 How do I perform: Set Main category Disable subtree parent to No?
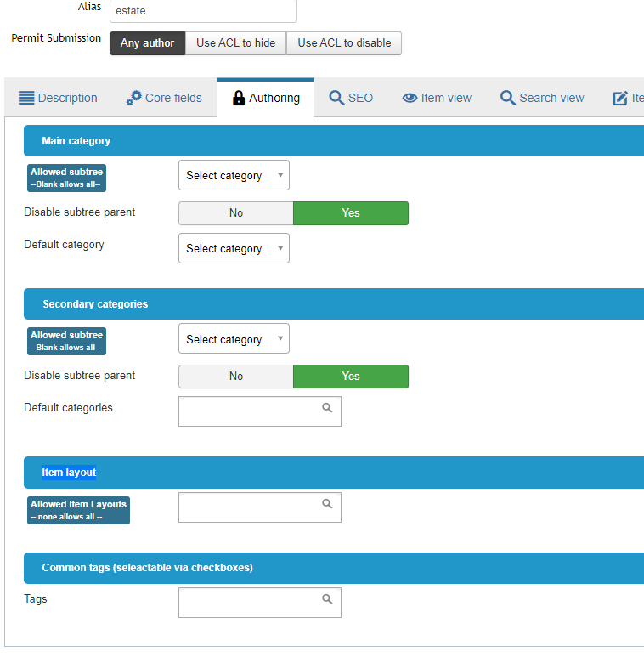pos(236,213)
